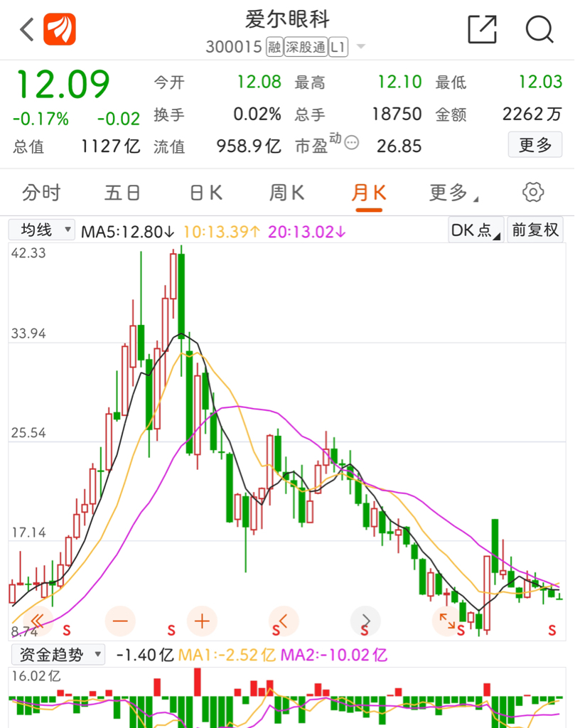The image size is (575, 728).
Task: Expand chart to fullscreen with diagonal arrows
Action: point(447,621)
